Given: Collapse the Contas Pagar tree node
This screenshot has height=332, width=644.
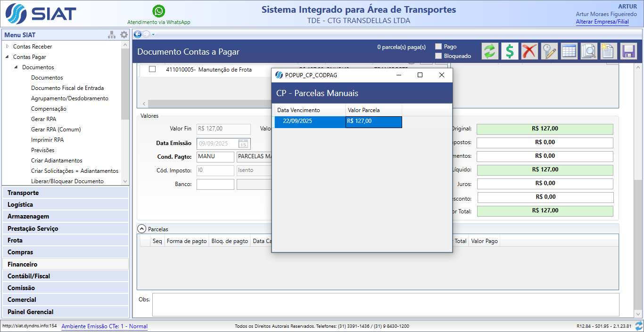Looking at the screenshot, I should [x=8, y=57].
